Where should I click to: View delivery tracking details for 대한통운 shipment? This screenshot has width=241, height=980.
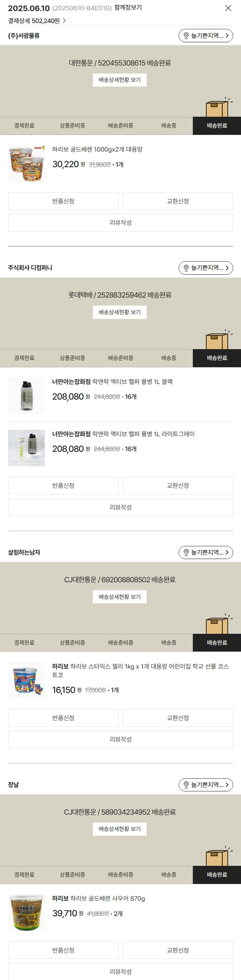point(120,80)
